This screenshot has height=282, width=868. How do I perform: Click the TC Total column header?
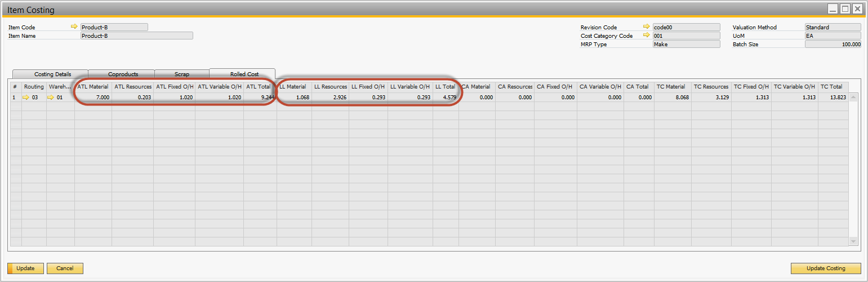[831, 87]
